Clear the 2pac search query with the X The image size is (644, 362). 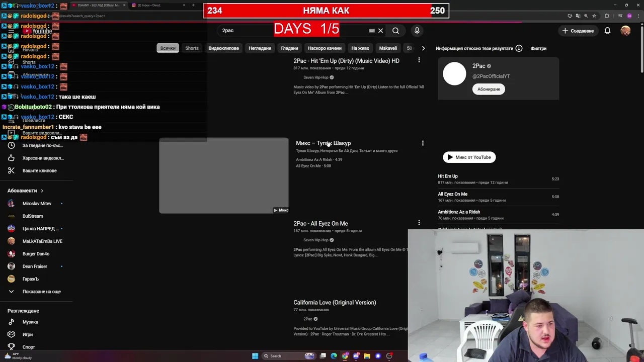tap(380, 31)
